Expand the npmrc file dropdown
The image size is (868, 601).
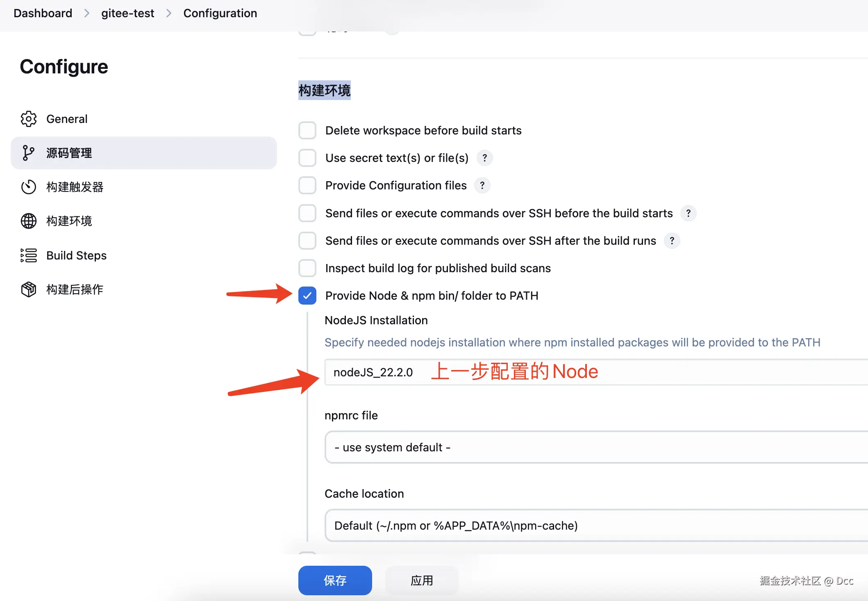[594, 447]
